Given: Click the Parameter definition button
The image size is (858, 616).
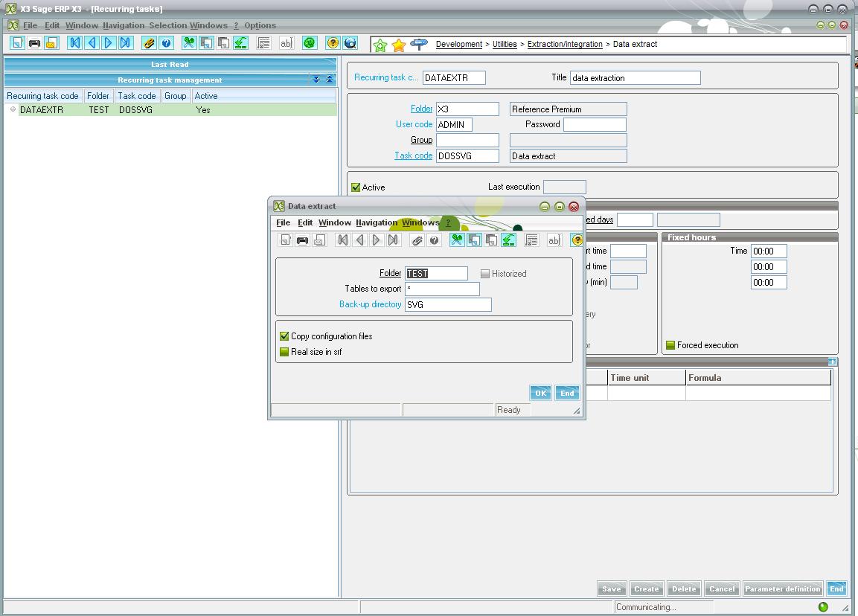Looking at the screenshot, I should [x=783, y=588].
